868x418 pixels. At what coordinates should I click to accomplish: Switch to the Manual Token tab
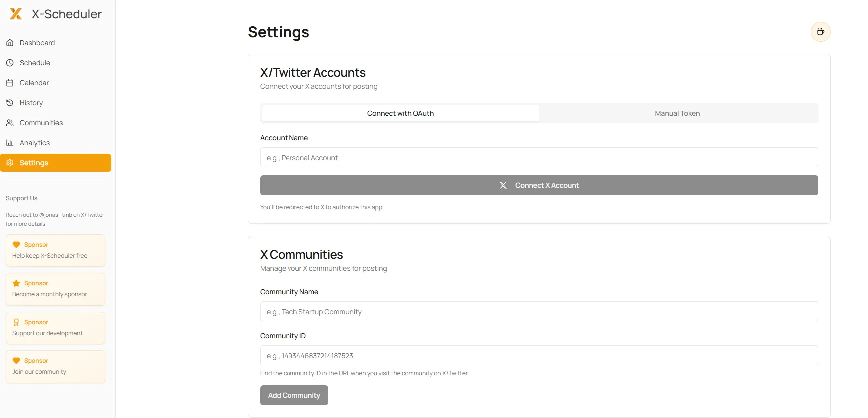677,113
